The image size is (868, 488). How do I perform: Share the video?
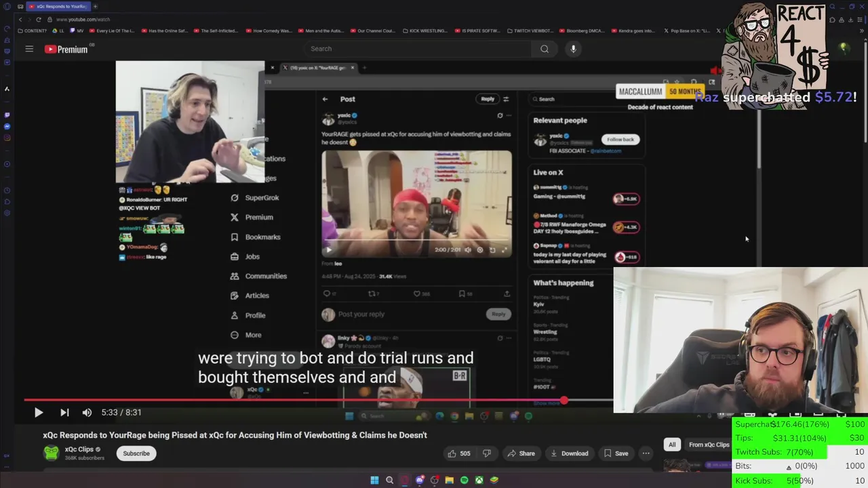click(521, 453)
